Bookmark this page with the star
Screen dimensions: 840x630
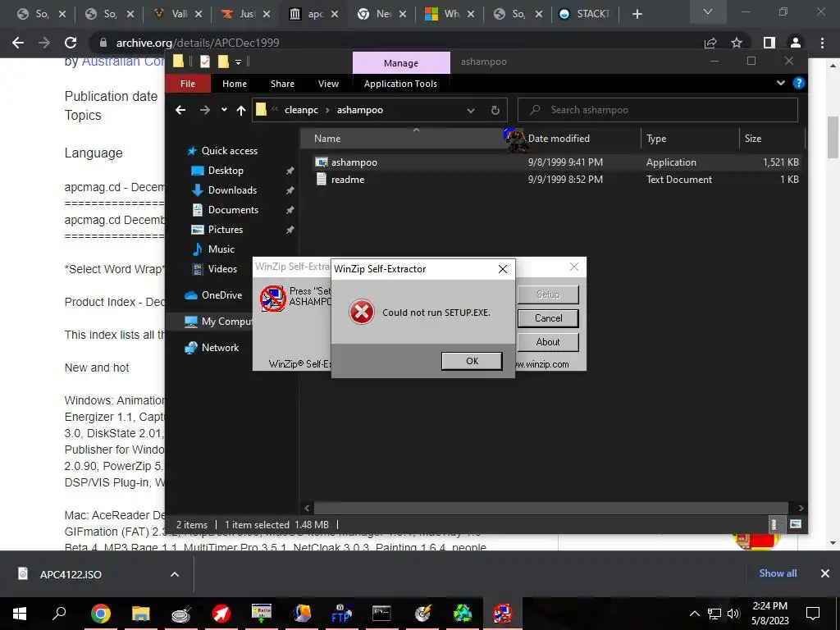click(x=737, y=43)
